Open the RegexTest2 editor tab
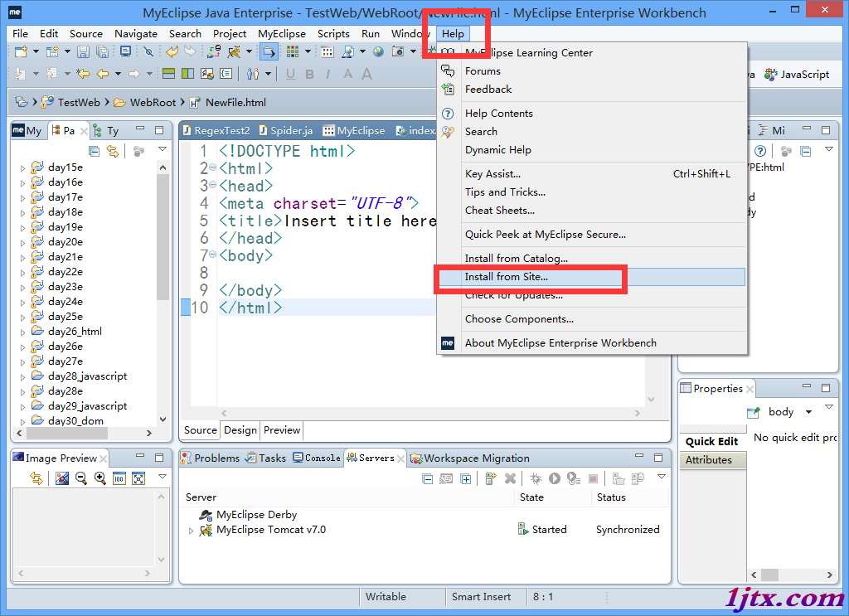The width and height of the screenshot is (849, 616). (216, 130)
